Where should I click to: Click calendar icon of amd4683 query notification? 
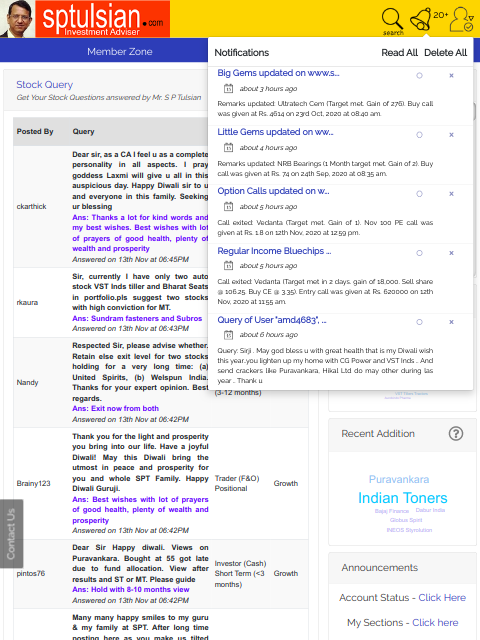click(229, 335)
